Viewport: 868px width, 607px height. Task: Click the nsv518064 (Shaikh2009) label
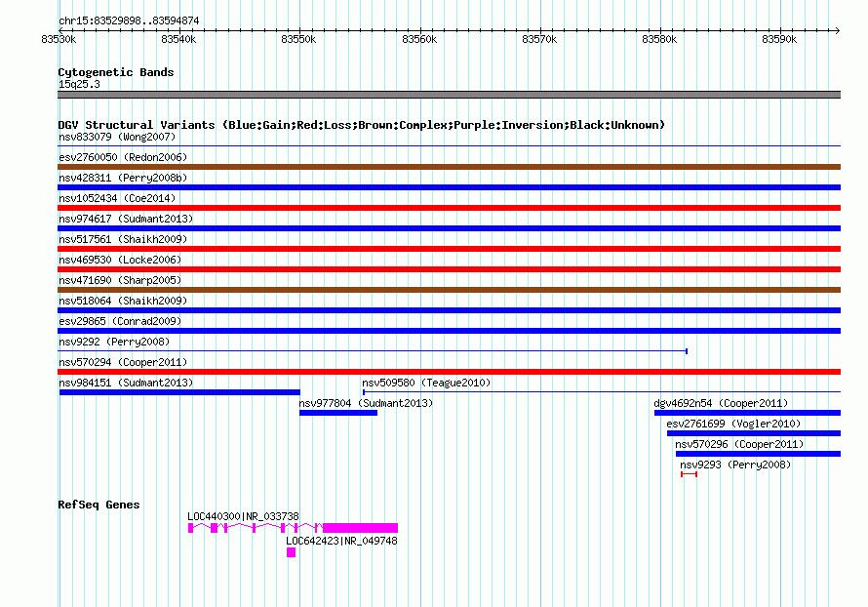pos(123,301)
